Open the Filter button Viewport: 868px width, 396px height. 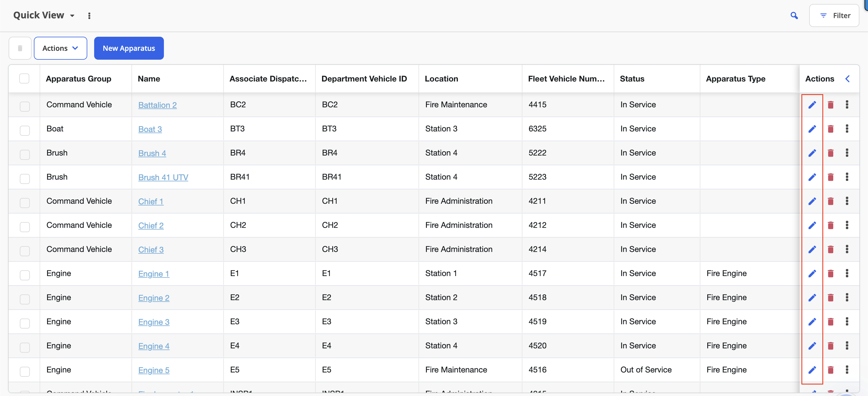[834, 15]
